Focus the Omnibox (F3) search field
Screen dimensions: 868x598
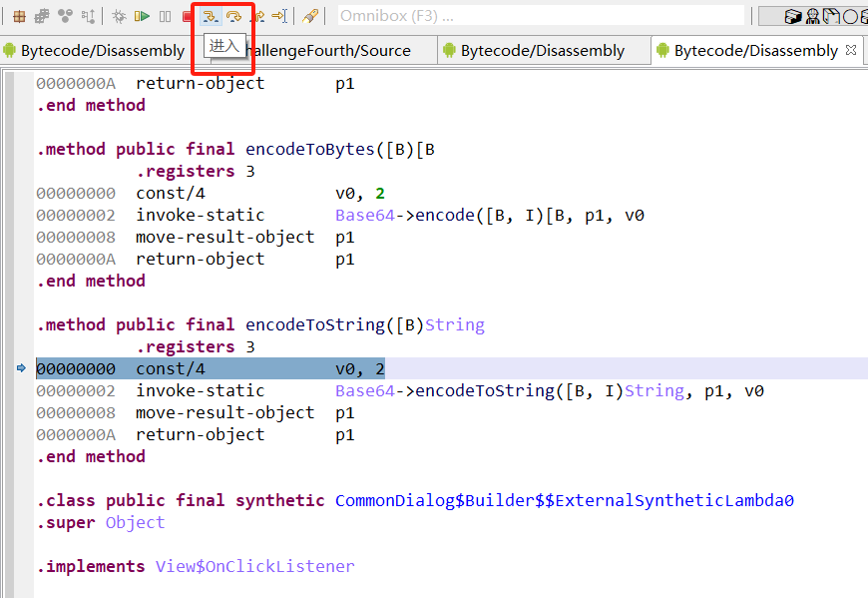(540, 16)
